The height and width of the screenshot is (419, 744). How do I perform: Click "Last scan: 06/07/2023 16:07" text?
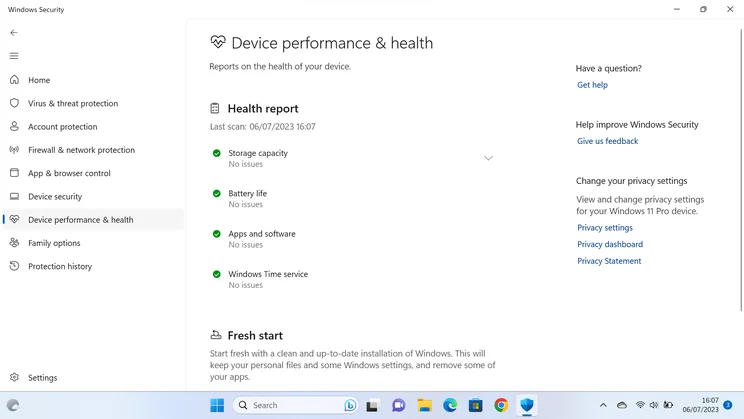pyautogui.click(x=262, y=126)
